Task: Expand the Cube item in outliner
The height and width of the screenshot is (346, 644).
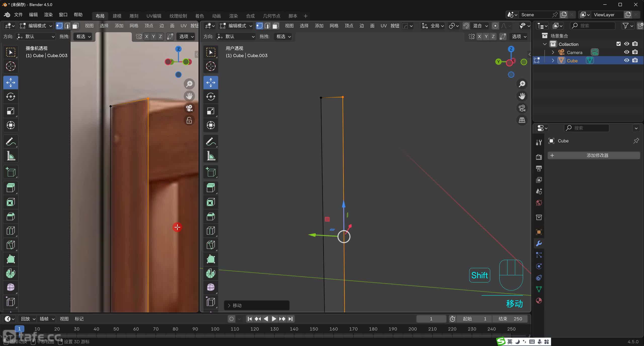Action: click(553, 61)
